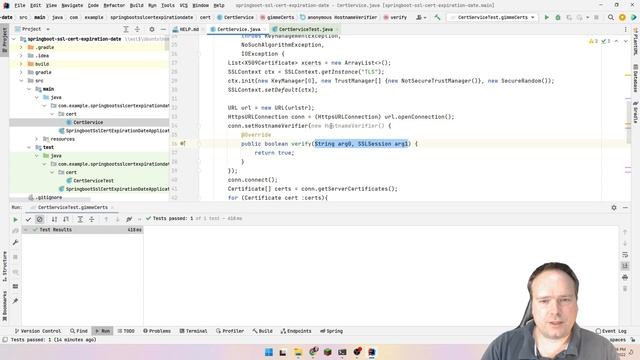Image resolution: width=640 pixels, height=360 pixels.
Task: Open the File menu
Action: coord(20,6)
